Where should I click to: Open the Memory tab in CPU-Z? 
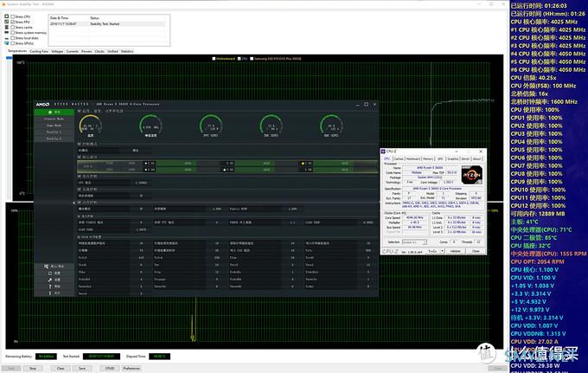pyautogui.click(x=428, y=158)
